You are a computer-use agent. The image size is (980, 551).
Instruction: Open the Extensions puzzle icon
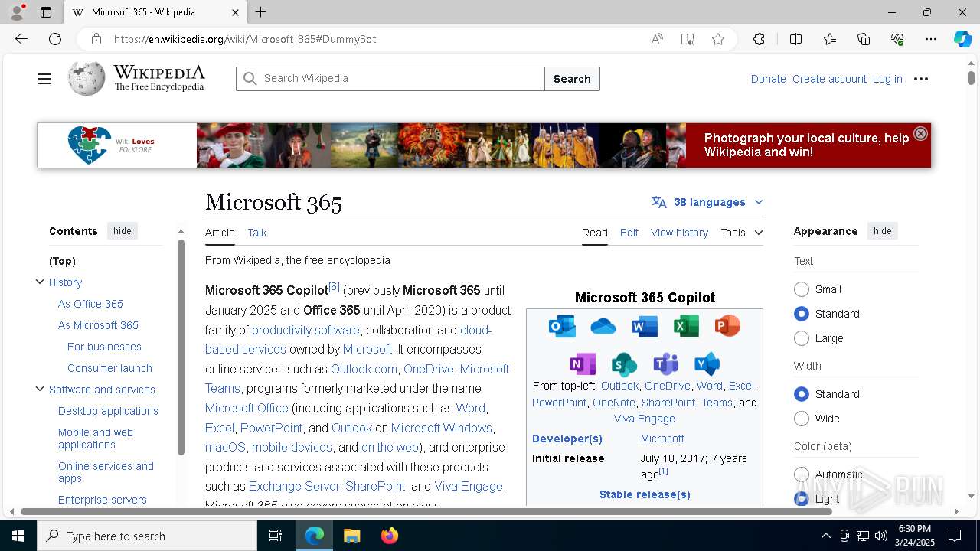(x=759, y=39)
